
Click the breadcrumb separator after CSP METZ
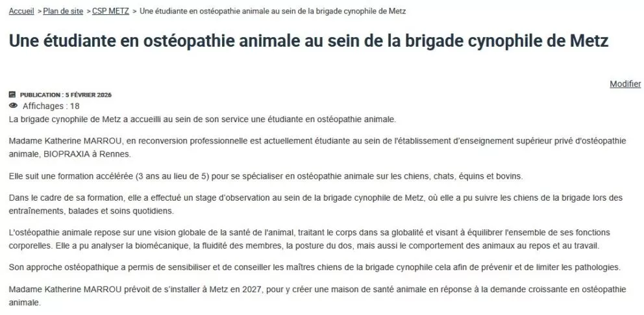tap(134, 12)
